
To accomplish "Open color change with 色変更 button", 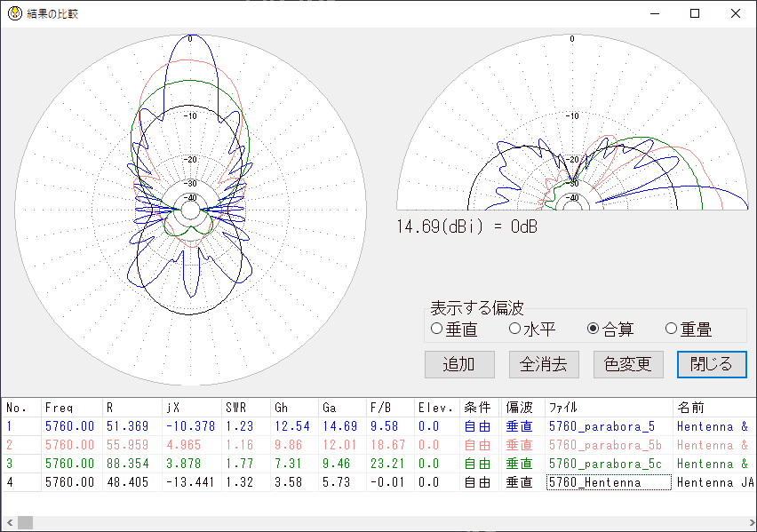I will point(628,364).
